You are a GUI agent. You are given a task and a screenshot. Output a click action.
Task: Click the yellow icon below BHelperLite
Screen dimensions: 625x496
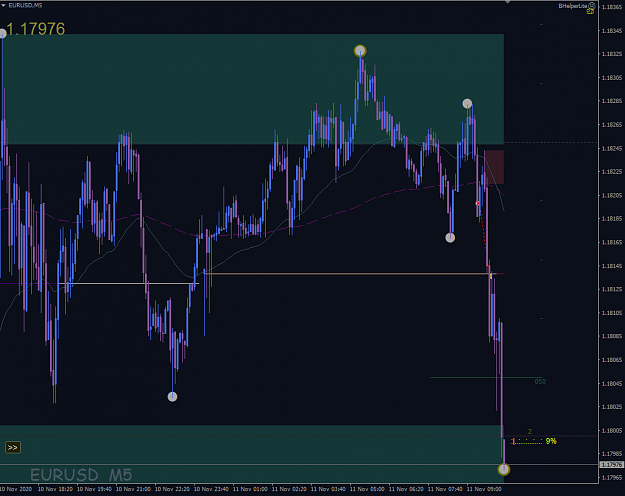(x=590, y=12)
